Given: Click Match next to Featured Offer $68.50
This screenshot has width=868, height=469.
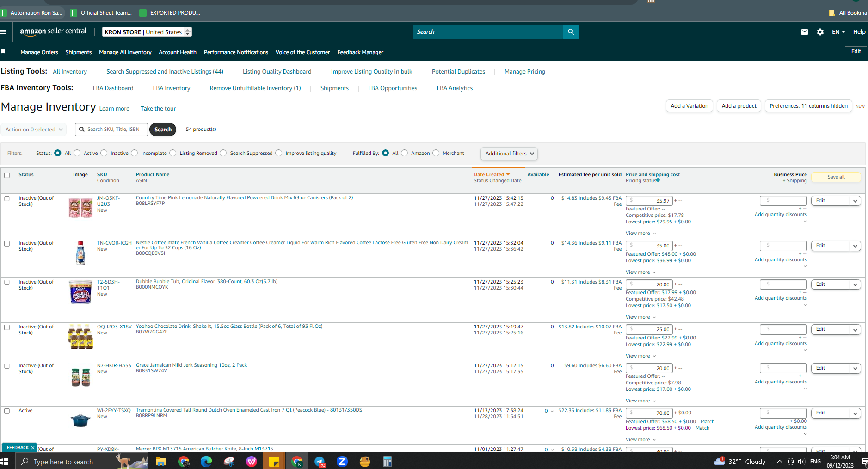Looking at the screenshot, I should [708, 421].
